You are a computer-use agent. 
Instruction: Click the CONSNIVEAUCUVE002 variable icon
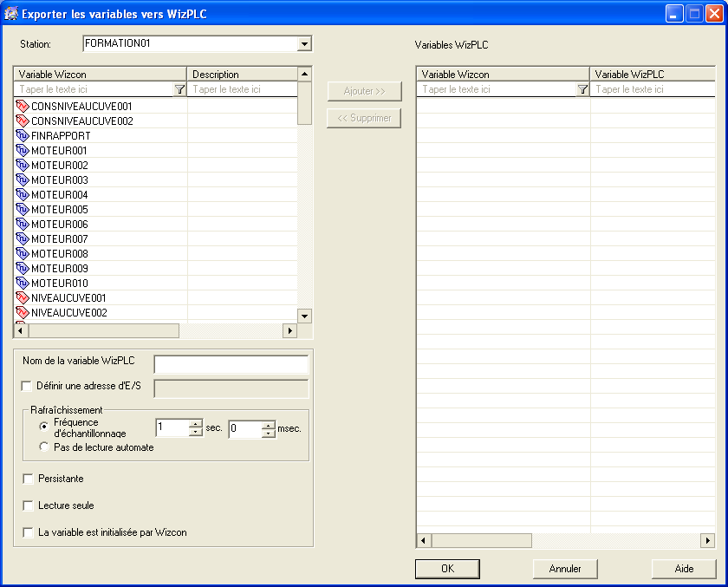23,121
